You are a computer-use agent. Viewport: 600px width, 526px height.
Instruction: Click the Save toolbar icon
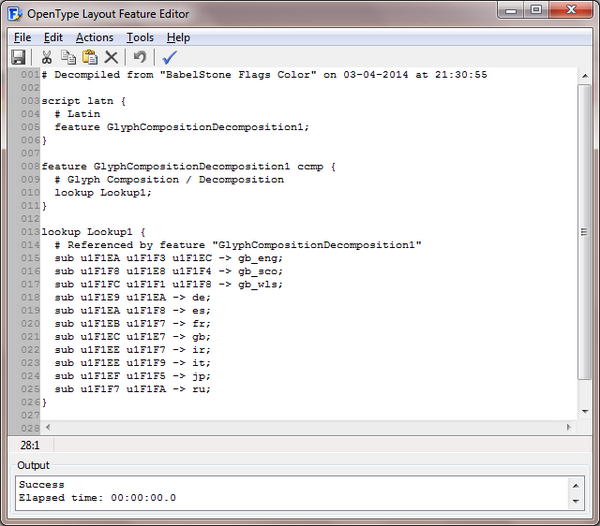18,57
